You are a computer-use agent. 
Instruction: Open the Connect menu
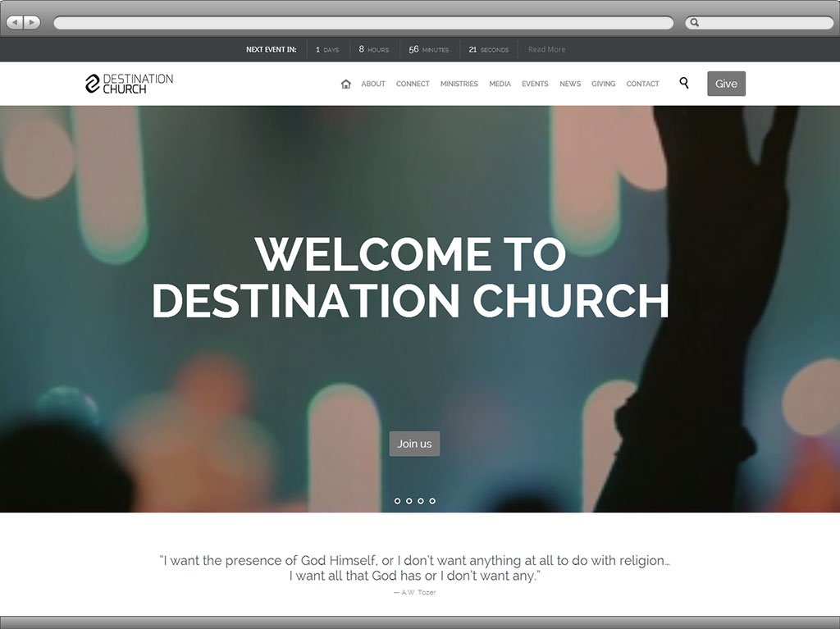413,84
